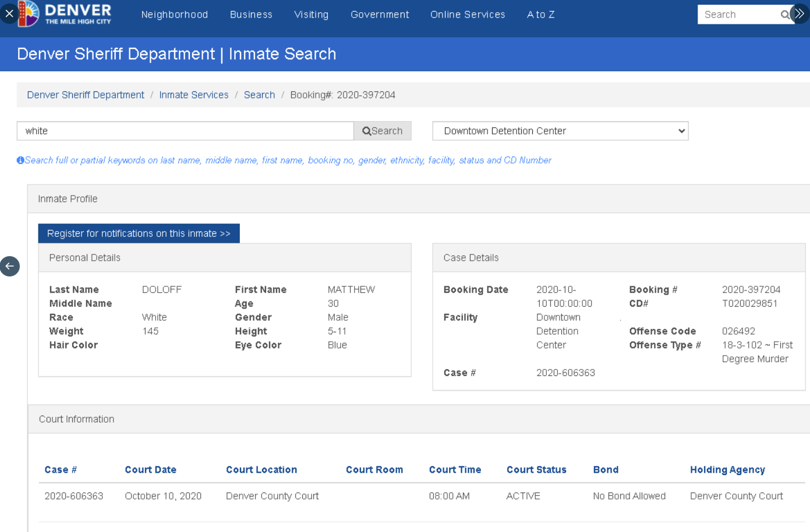Click the 'No Bond Allowed' cell
The image size is (810, 532).
pos(629,496)
